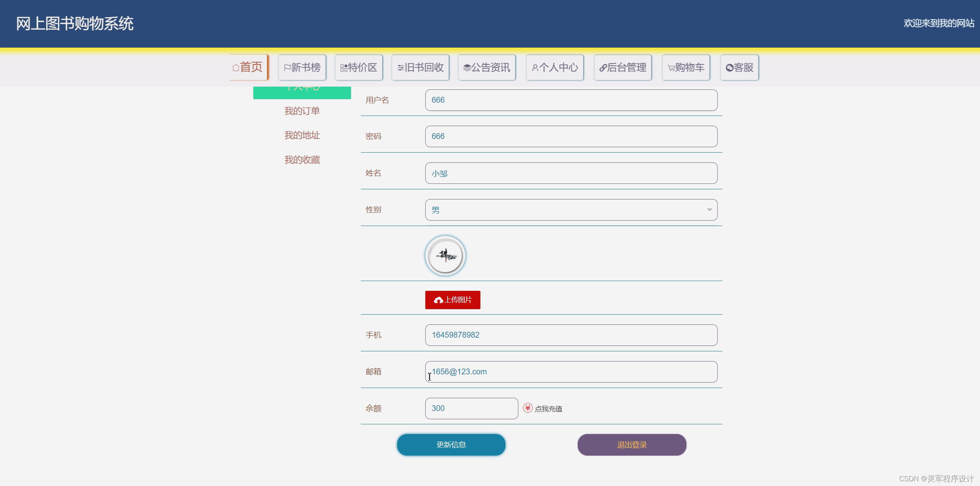Click the flag icon beside 新书榜
This screenshot has width=980, height=486.
287,68
